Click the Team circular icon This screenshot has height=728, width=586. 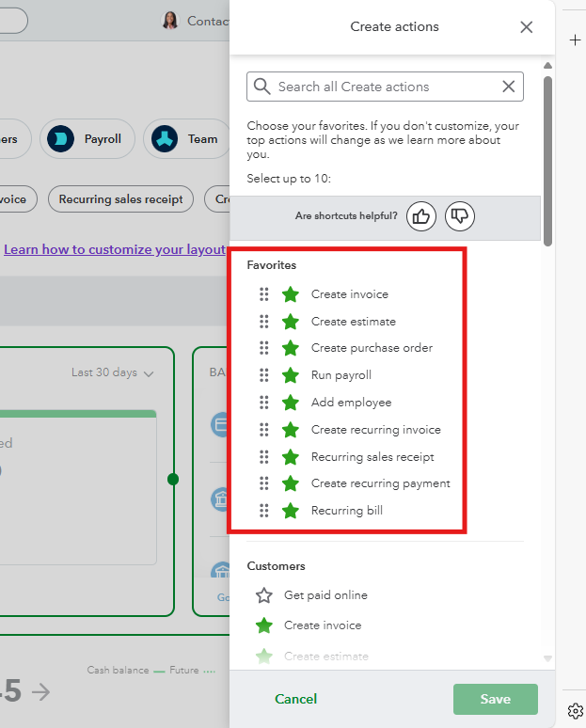click(165, 139)
